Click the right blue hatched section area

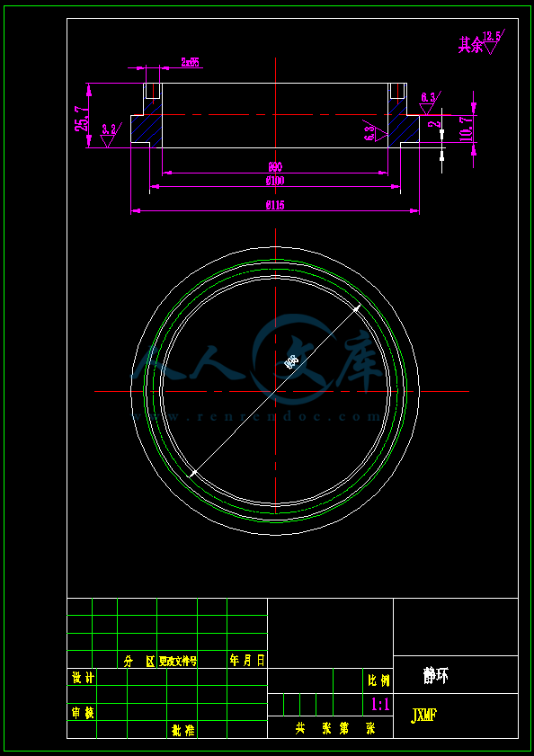pyautogui.click(x=404, y=128)
